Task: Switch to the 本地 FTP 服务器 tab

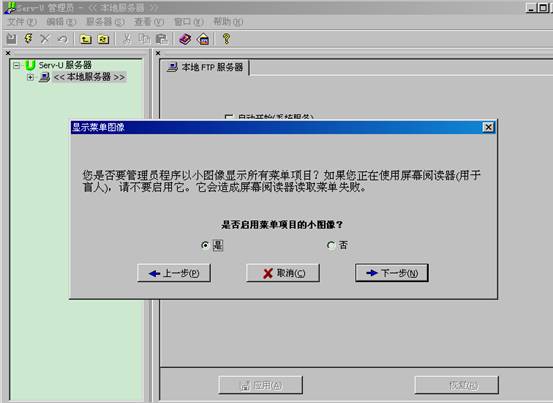Action: click(x=205, y=67)
